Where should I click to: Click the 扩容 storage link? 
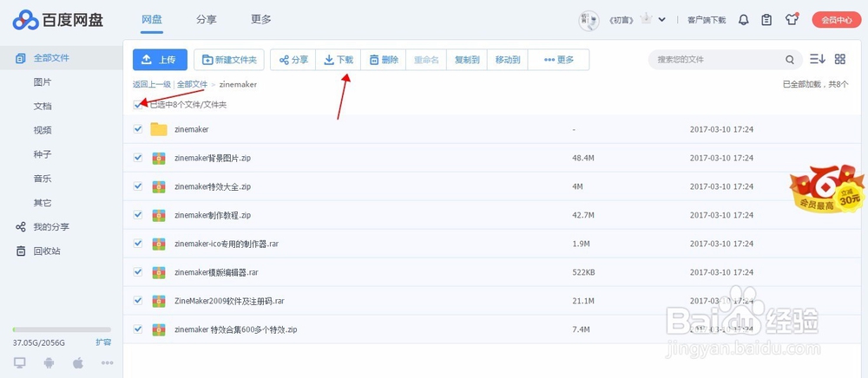[x=103, y=342]
